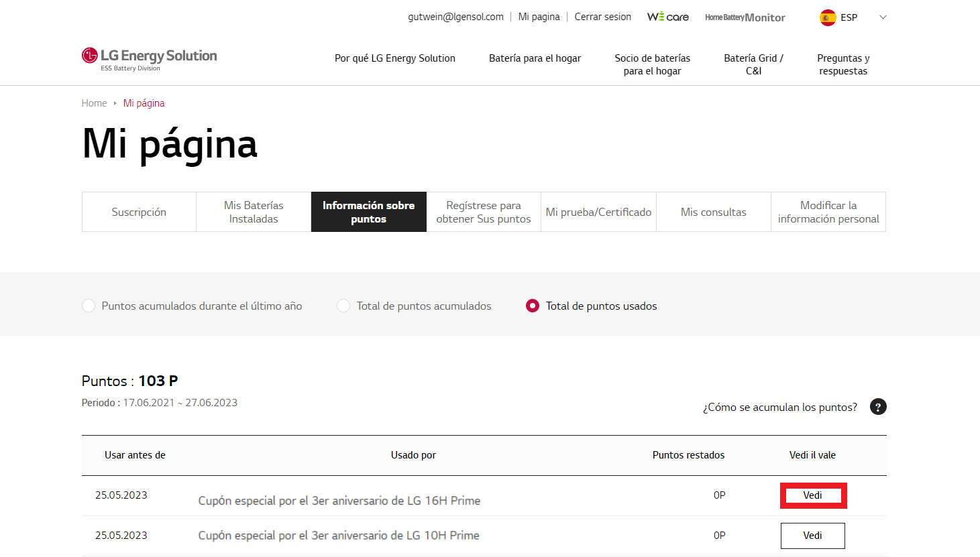
Task: Switch to 'Mis Baterías Instaladas' tab
Action: 254,212
